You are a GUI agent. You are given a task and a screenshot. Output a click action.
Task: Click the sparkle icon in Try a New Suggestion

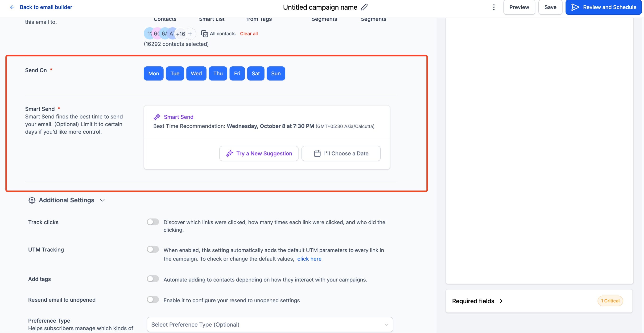[229, 153]
